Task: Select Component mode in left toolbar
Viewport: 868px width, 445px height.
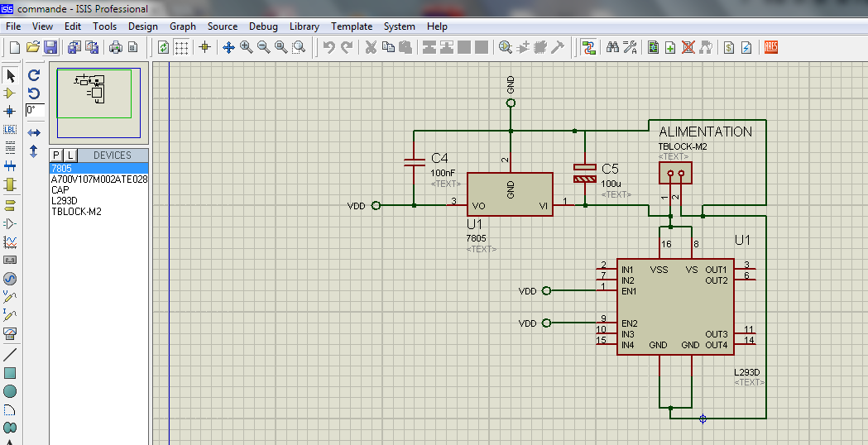Action: click(10, 93)
